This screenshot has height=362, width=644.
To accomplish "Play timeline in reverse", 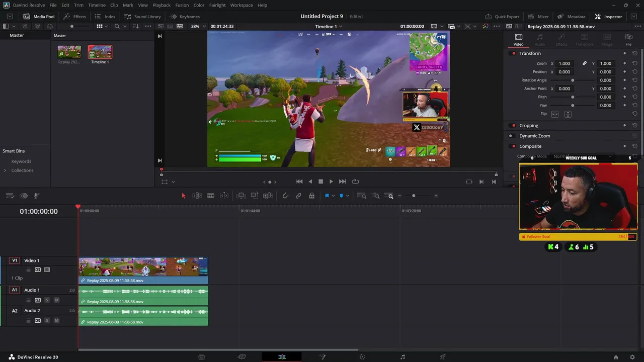I will (x=310, y=182).
